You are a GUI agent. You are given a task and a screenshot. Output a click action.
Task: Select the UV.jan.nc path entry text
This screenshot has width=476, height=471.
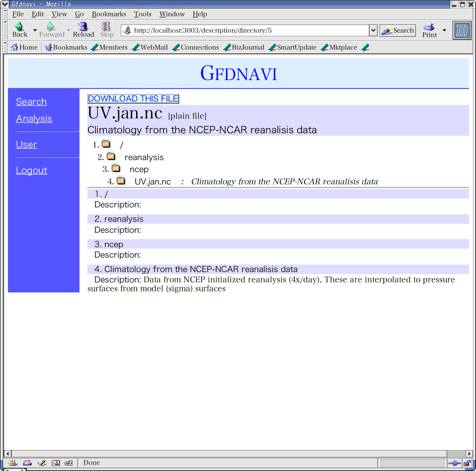153,182
